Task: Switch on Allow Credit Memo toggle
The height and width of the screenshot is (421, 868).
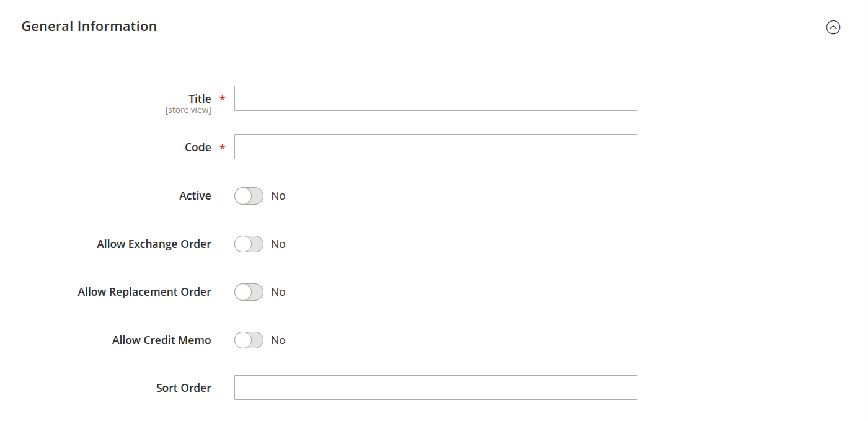Action: click(249, 340)
